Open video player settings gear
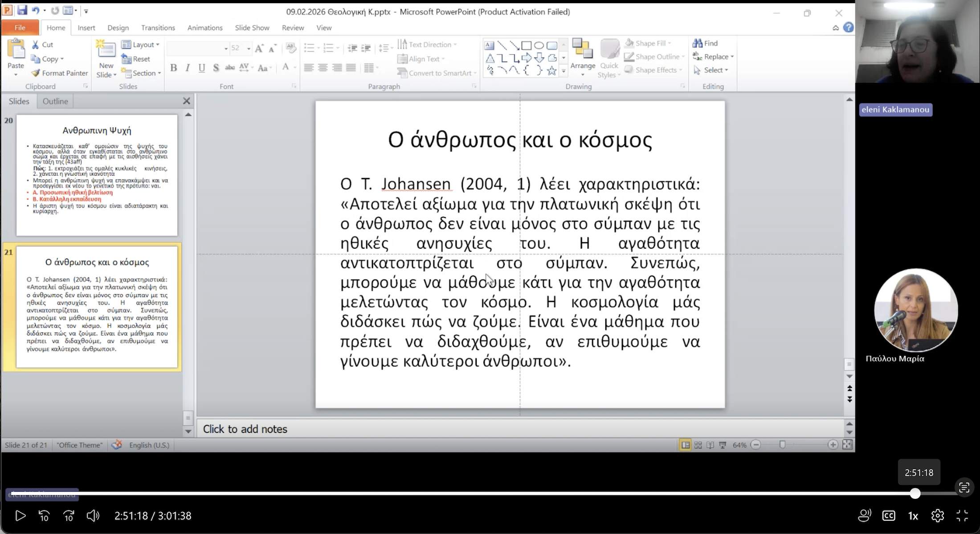This screenshot has width=980, height=534. coord(937,516)
